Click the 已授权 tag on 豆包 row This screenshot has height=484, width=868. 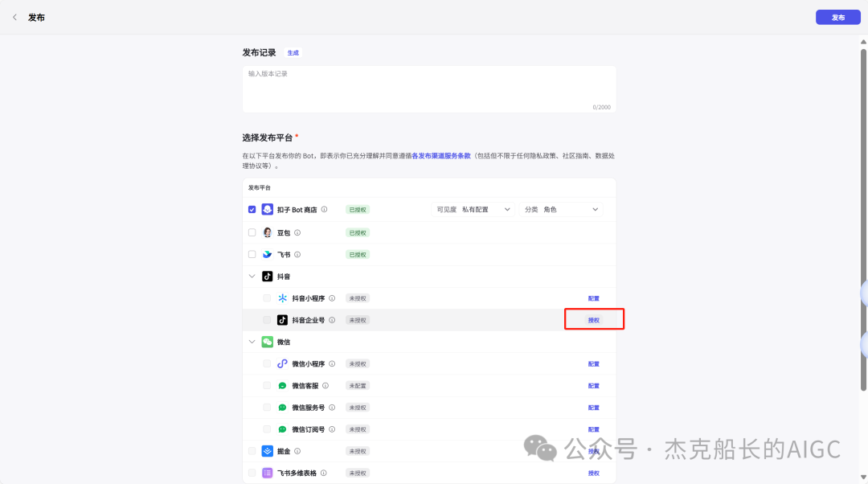tap(357, 232)
